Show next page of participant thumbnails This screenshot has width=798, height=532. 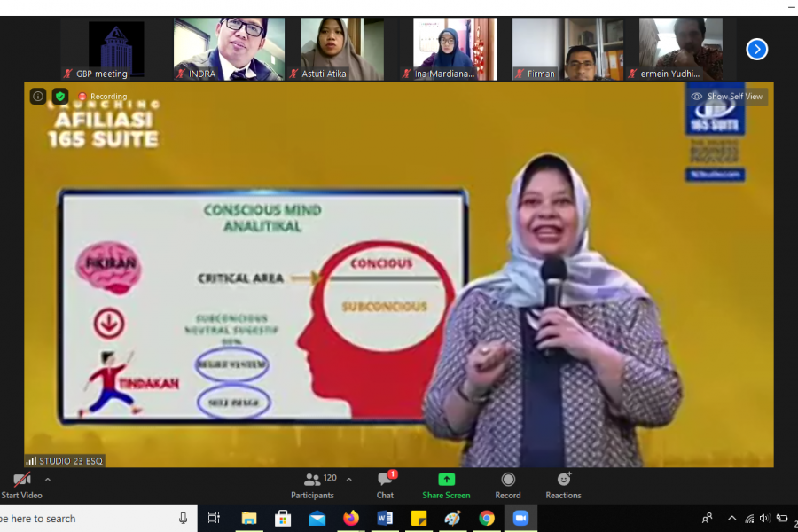coord(756,50)
